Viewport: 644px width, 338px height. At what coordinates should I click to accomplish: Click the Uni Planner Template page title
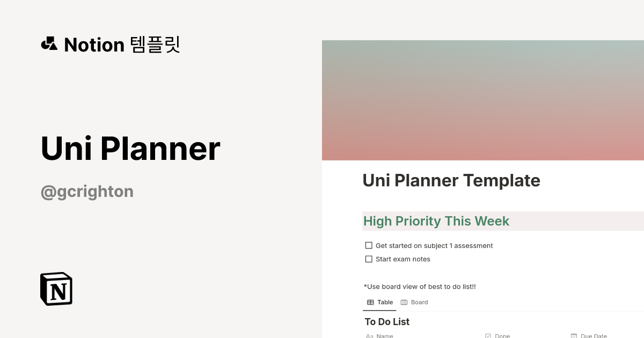coord(451,180)
